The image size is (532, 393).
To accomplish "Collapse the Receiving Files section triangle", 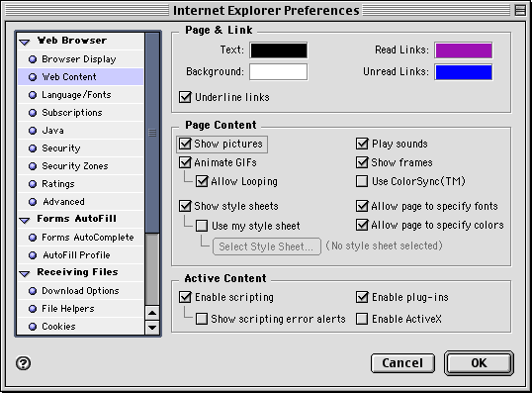I will (25, 273).
